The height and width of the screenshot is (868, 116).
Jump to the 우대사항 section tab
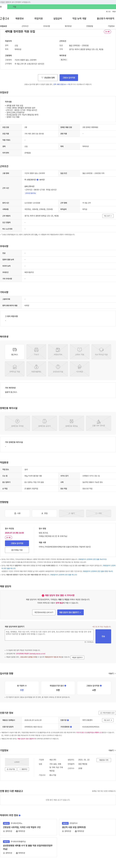[x=47, y=26]
